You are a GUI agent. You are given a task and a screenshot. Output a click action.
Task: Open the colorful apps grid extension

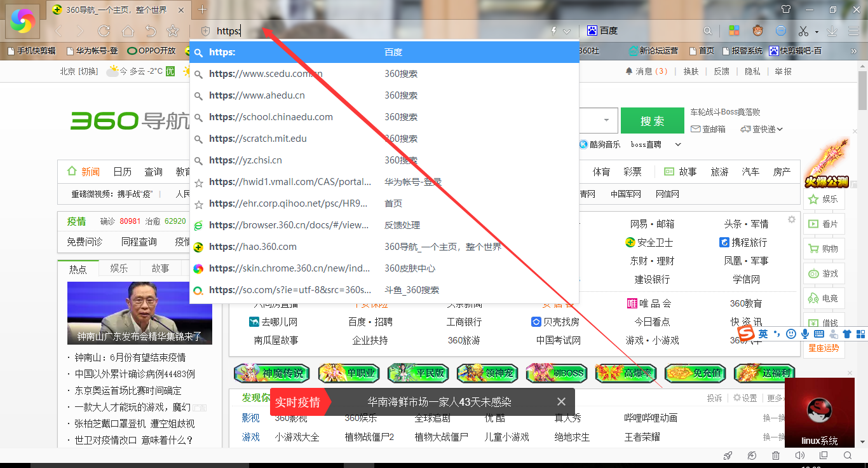734,31
